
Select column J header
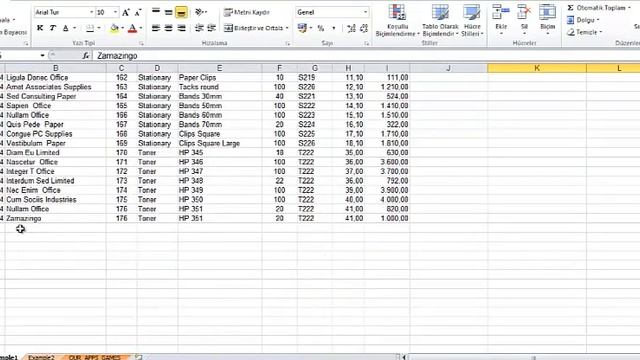(x=449, y=68)
